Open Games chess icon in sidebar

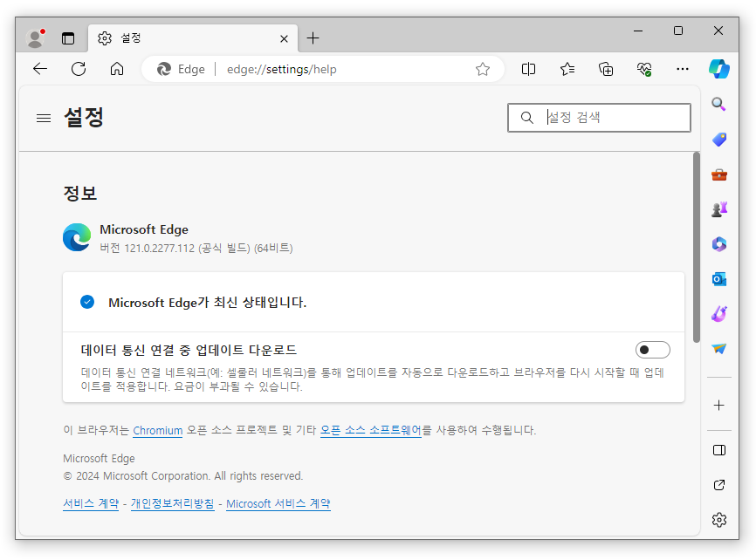coord(718,209)
